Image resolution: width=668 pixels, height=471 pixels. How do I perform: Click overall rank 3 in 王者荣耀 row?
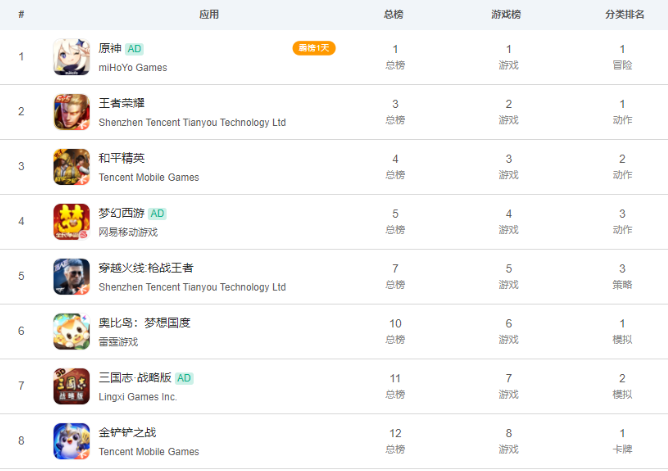tap(395, 104)
